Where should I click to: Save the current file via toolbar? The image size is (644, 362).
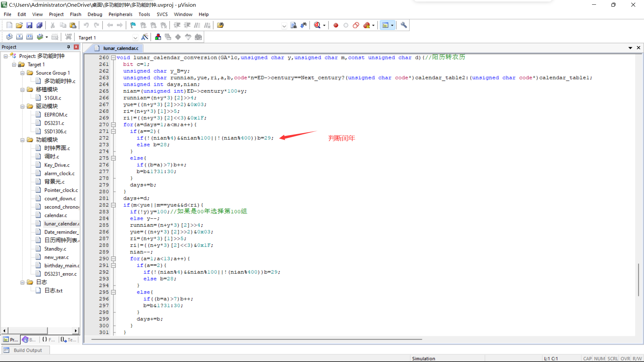tap(29, 25)
